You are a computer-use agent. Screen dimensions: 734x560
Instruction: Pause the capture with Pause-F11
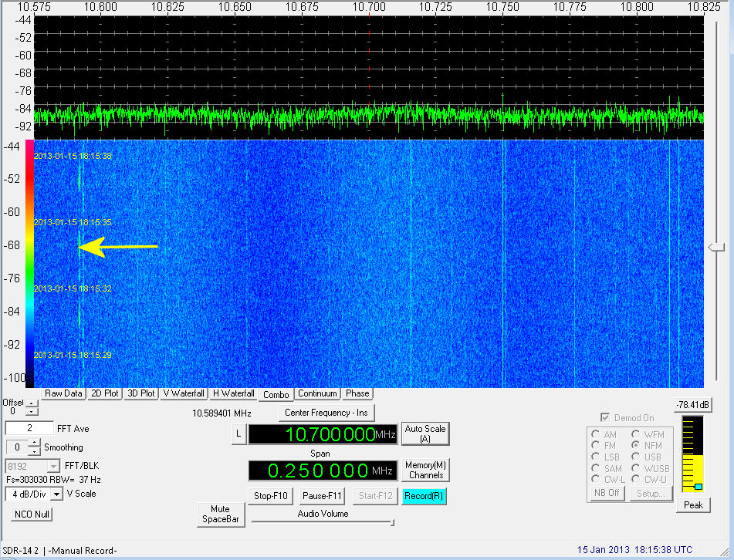pos(321,496)
